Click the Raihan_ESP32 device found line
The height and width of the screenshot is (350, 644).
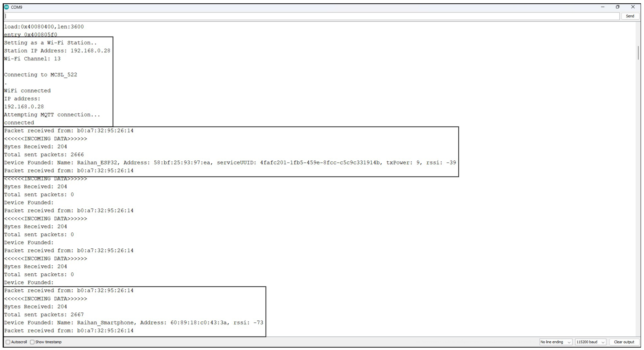click(x=230, y=163)
